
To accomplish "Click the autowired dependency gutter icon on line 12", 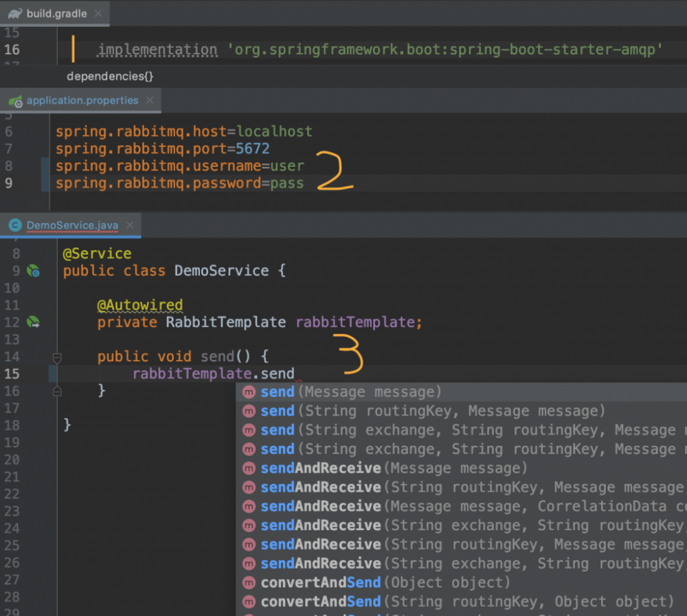I will (33, 323).
